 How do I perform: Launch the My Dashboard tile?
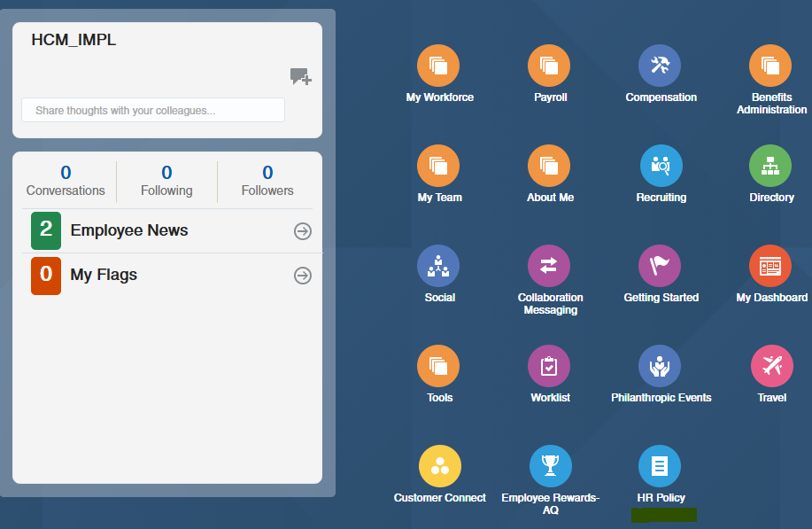[x=769, y=266]
